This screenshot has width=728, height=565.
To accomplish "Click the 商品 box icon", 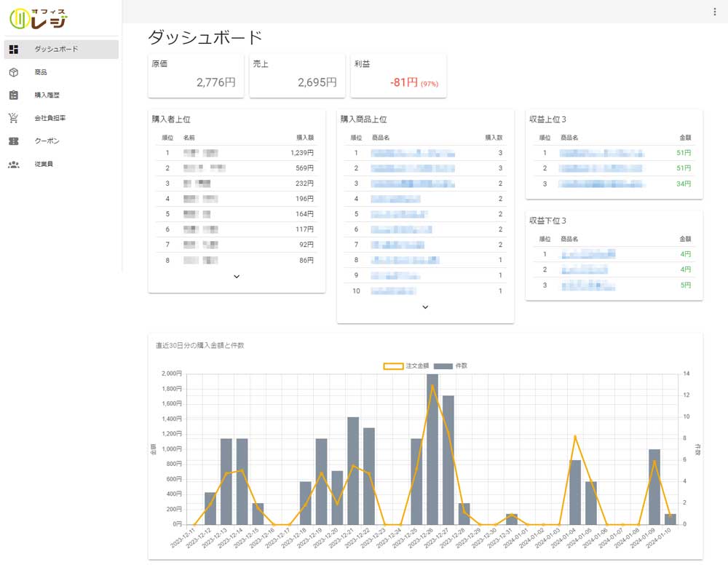I will [14, 72].
